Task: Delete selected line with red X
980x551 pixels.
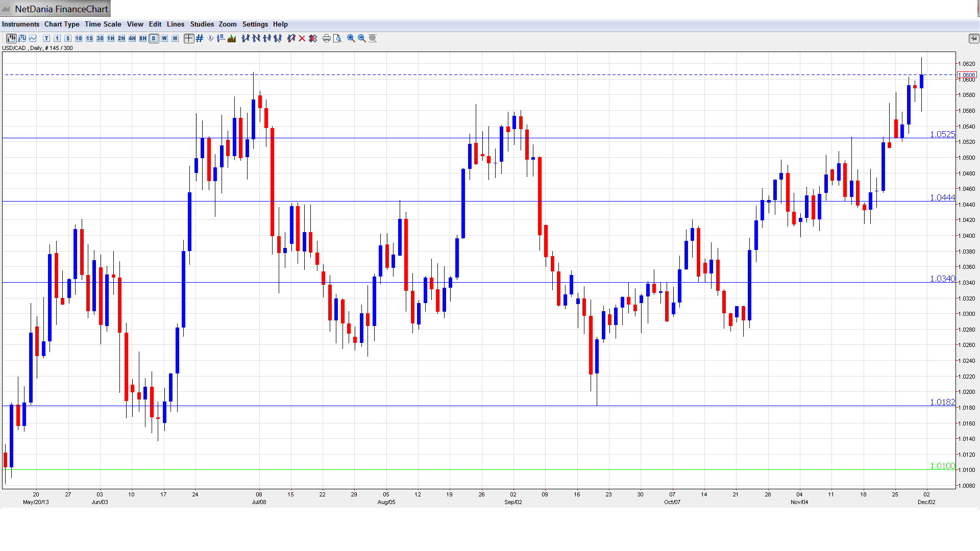Action: coord(302,38)
